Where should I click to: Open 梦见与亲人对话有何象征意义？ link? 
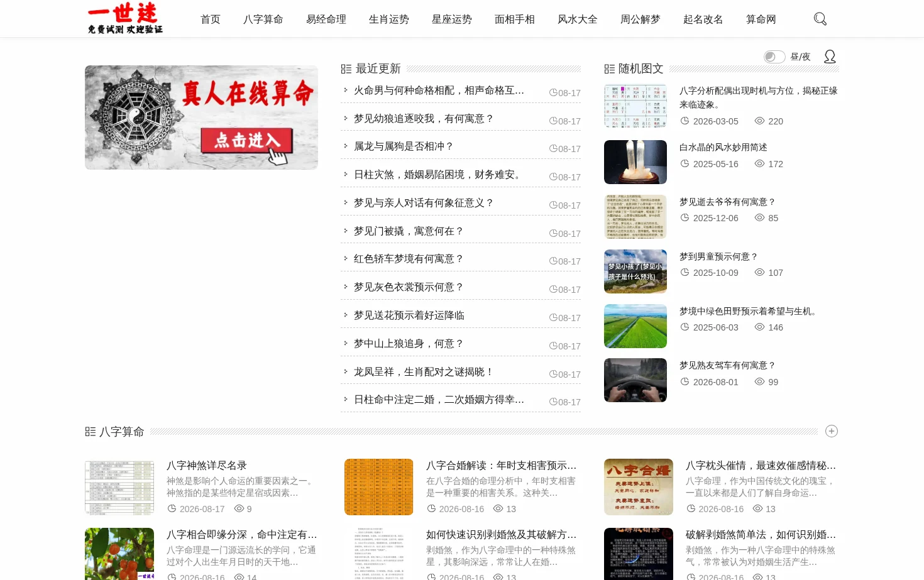pyautogui.click(x=424, y=203)
